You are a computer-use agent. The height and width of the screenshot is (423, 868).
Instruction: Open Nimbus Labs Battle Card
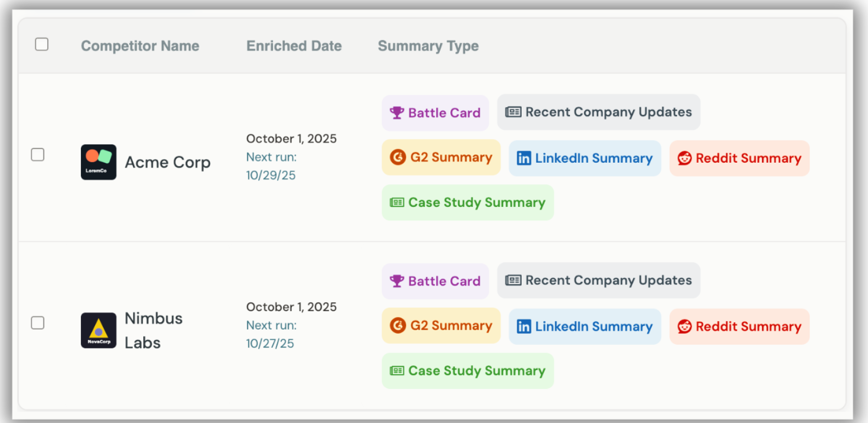(x=435, y=281)
